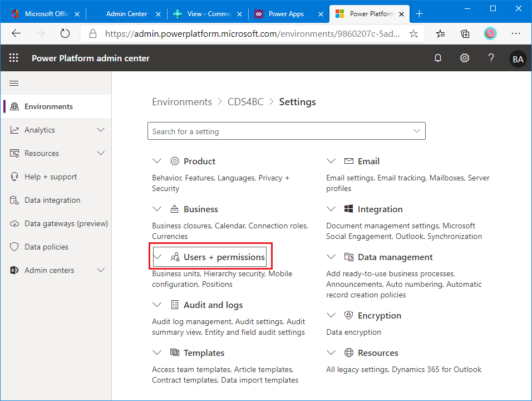This screenshot has width=532, height=401.
Task: Click the Resources icon in the sidebar
Action: coord(14,154)
